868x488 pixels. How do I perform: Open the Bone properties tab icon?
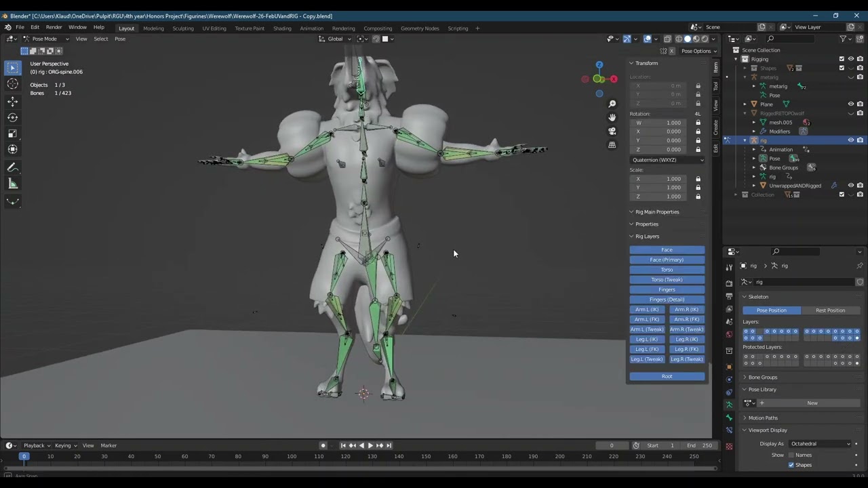[x=729, y=418]
